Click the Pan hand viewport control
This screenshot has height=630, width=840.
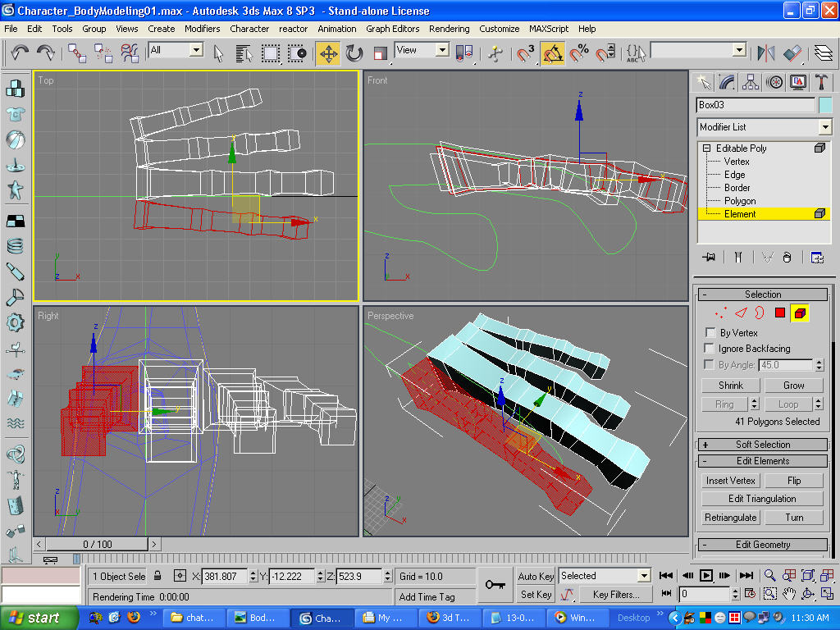(788, 594)
